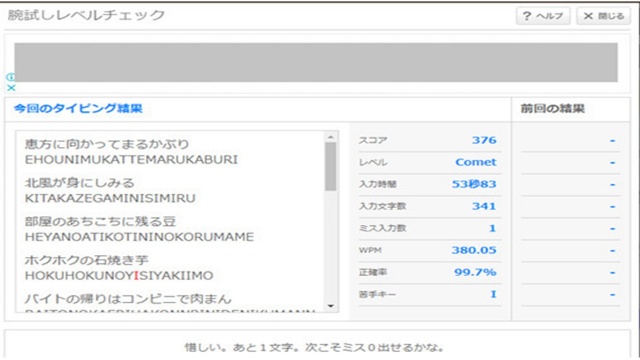Click the character count value 341
The width and height of the screenshot is (640, 360).
click(x=484, y=206)
